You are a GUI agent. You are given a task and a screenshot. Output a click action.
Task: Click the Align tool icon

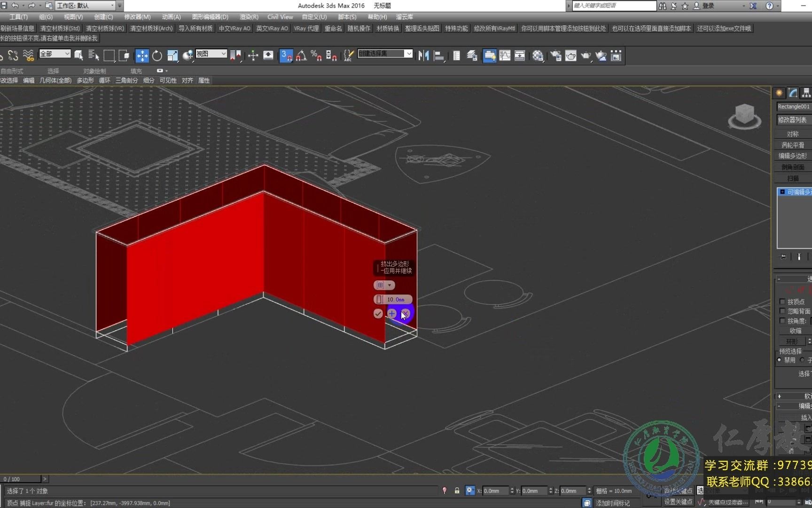point(439,56)
